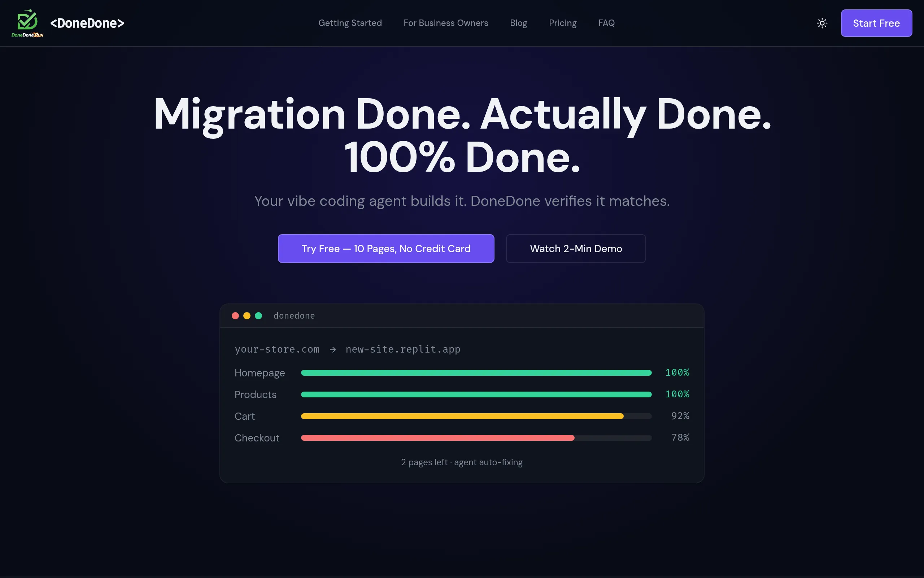Viewport: 924px width, 578px height.
Task: View the Pricing page
Action: 563,23
